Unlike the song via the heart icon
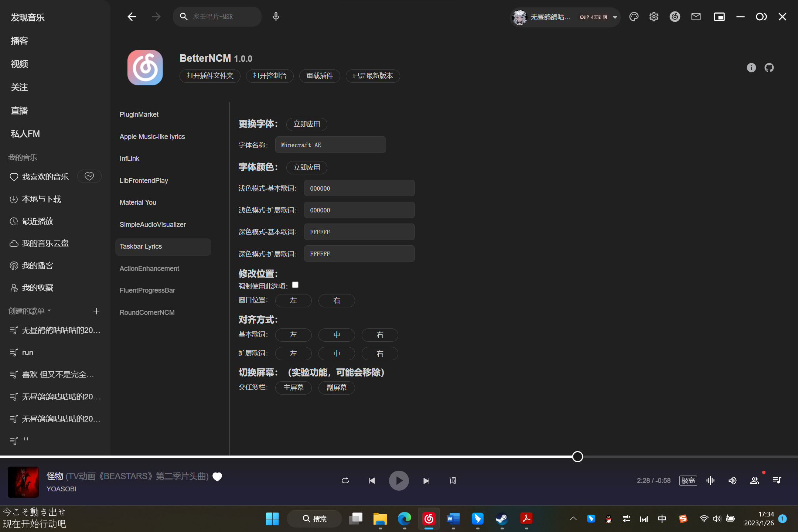 coord(217,477)
